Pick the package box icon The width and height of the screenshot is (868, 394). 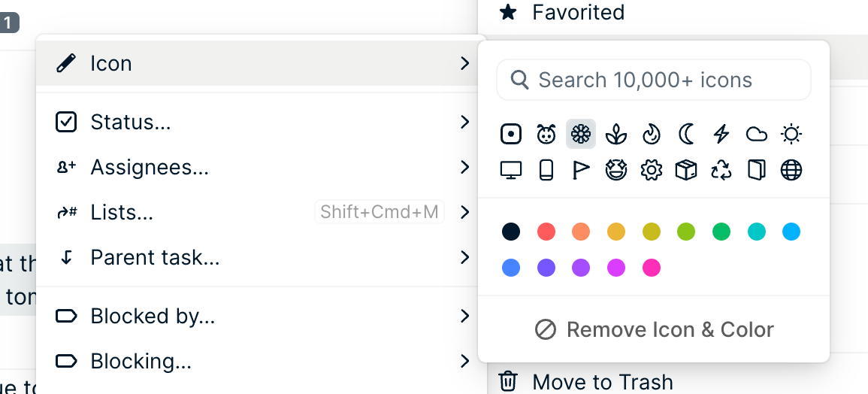click(x=686, y=171)
